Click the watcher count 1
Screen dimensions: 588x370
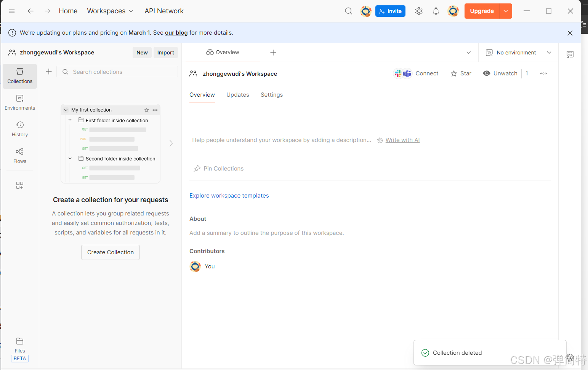tap(527, 73)
